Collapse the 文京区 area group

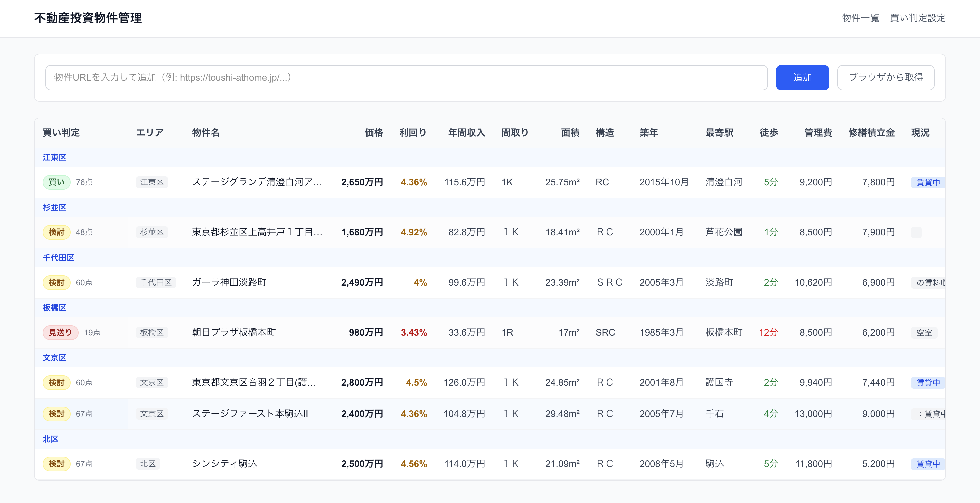54,358
